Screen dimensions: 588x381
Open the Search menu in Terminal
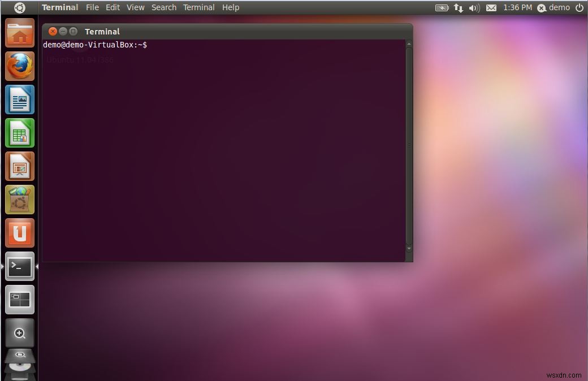163,7
